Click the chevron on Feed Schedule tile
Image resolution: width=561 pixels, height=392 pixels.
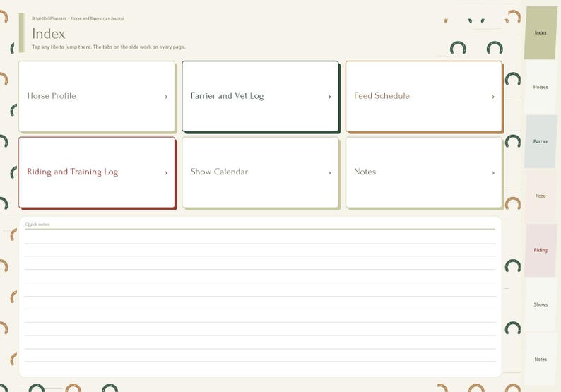493,97
